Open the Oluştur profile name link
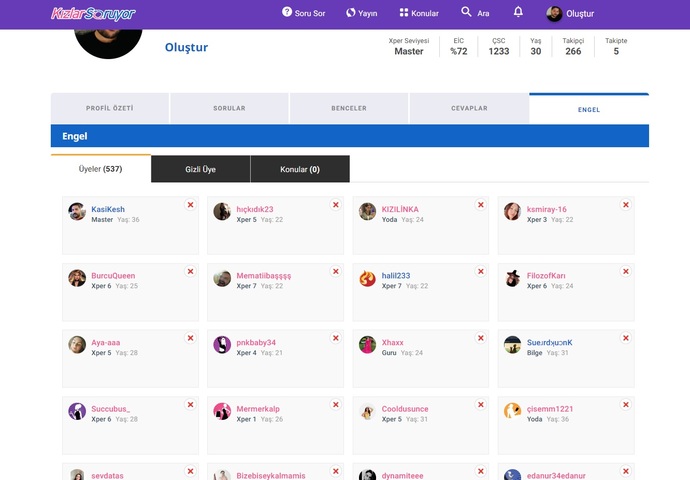Viewport: 690px width, 480px height. (x=187, y=47)
